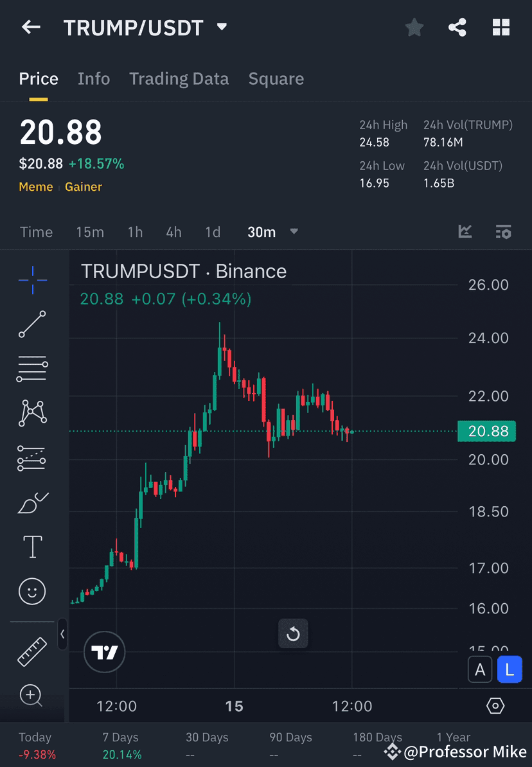Enable logarithmic scale with the L button

coord(510,669)
